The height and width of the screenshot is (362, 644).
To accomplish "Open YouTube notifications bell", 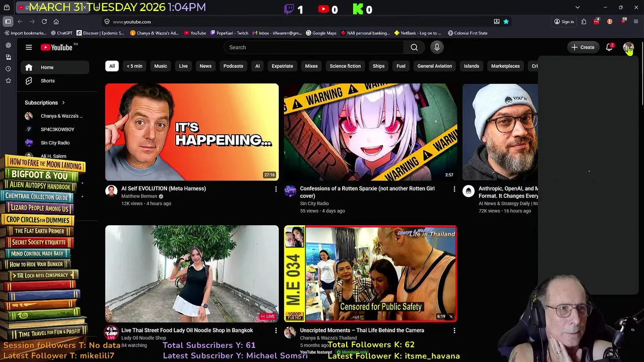I will pyautogui.click(x=609, y=47).
